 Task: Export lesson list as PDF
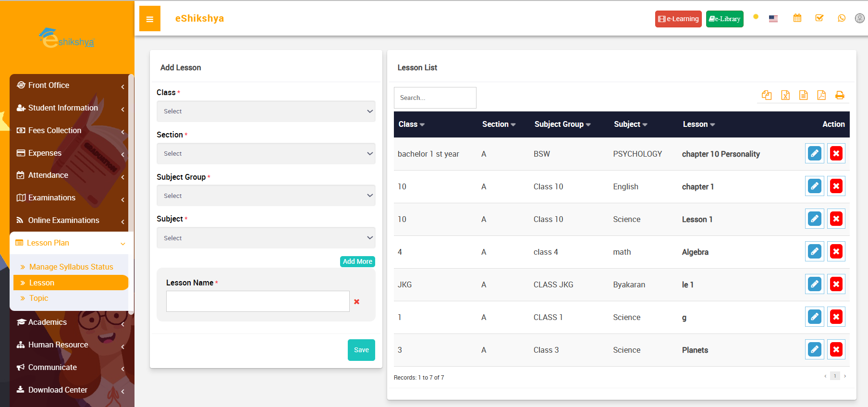coord(821,95)
